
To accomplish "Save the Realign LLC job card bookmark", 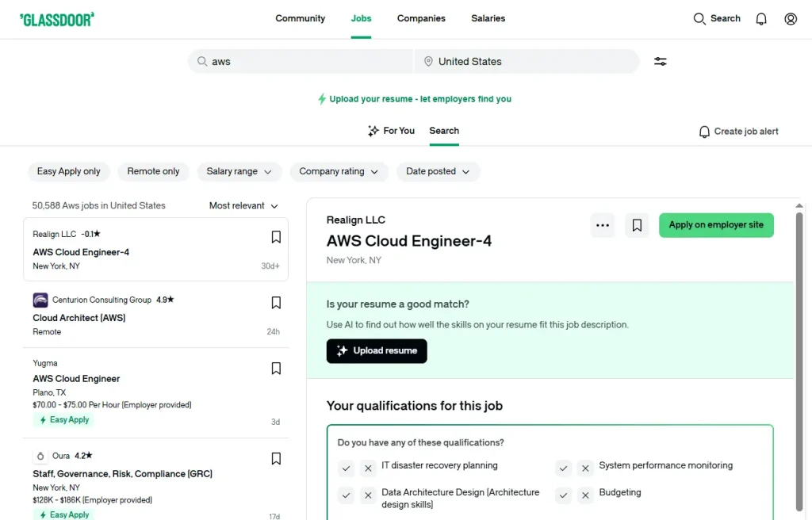I will tap(276, 237).
